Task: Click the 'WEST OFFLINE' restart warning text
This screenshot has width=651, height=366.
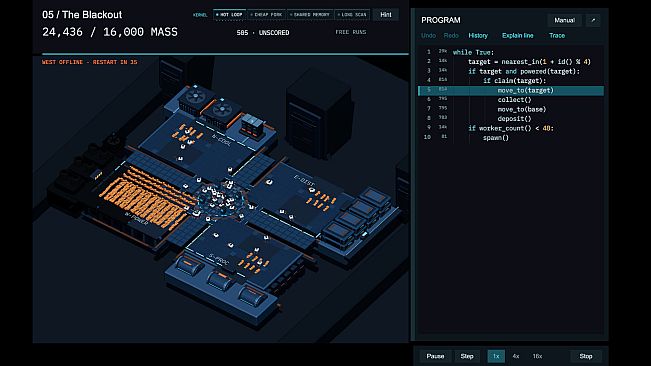Action: (89, 62)
